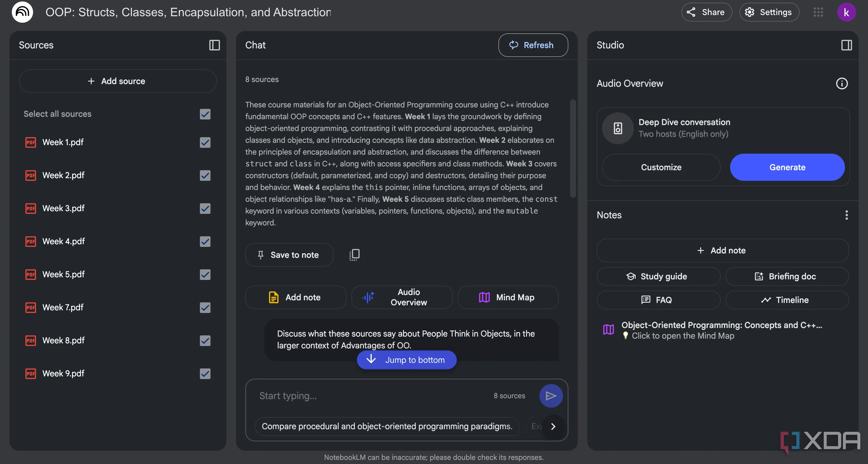Collapse the Studio panel icon
This screenshot has width=868, height=464.
(x=846, y=45)
